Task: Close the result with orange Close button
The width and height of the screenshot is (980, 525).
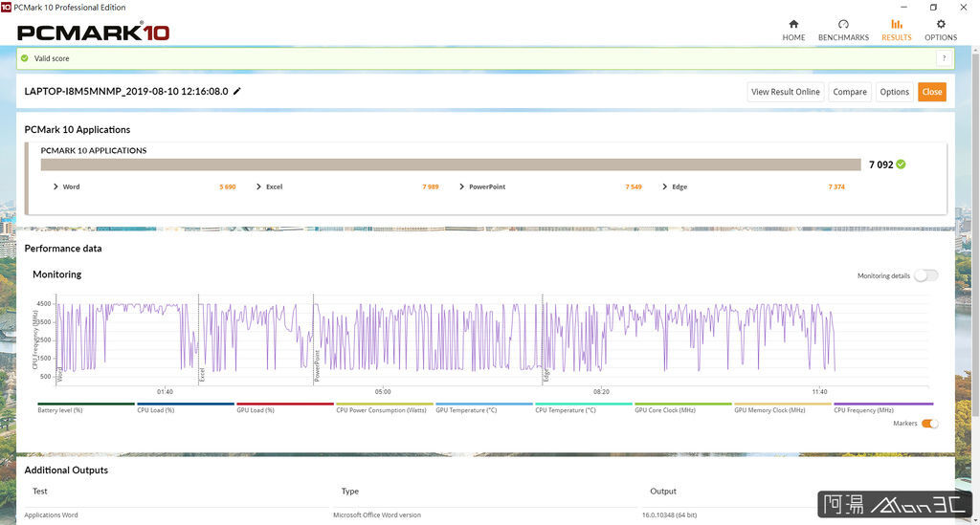Action: [x=932, y=92]
